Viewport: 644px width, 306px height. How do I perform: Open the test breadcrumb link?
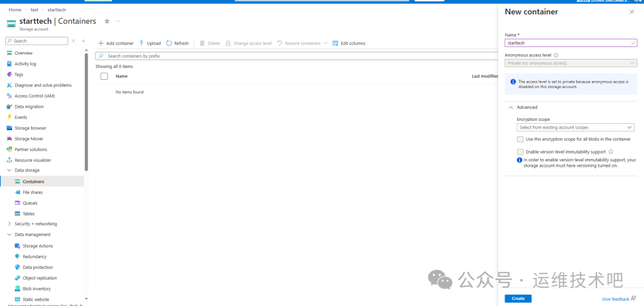(35, 10)
